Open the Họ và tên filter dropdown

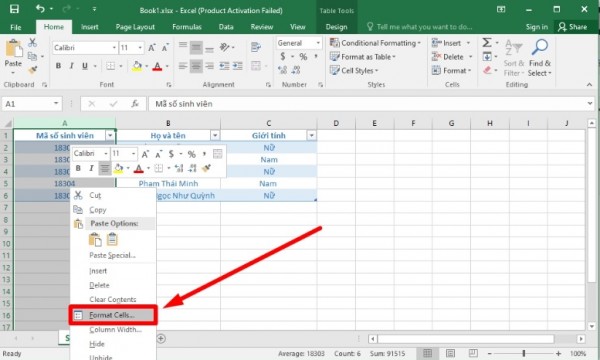(215, 135)
